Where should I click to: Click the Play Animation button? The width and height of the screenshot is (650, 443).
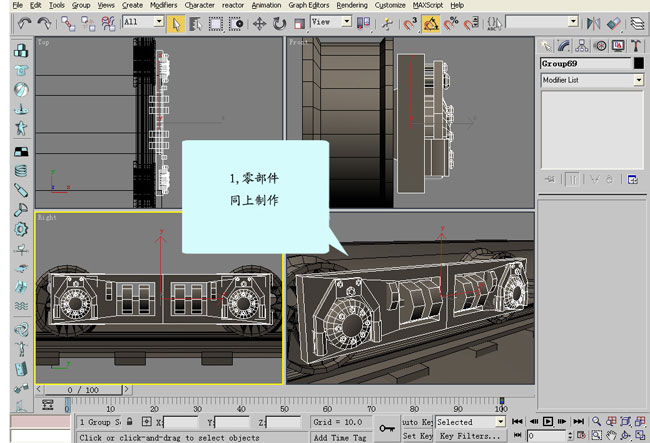(x=548, y=422)
